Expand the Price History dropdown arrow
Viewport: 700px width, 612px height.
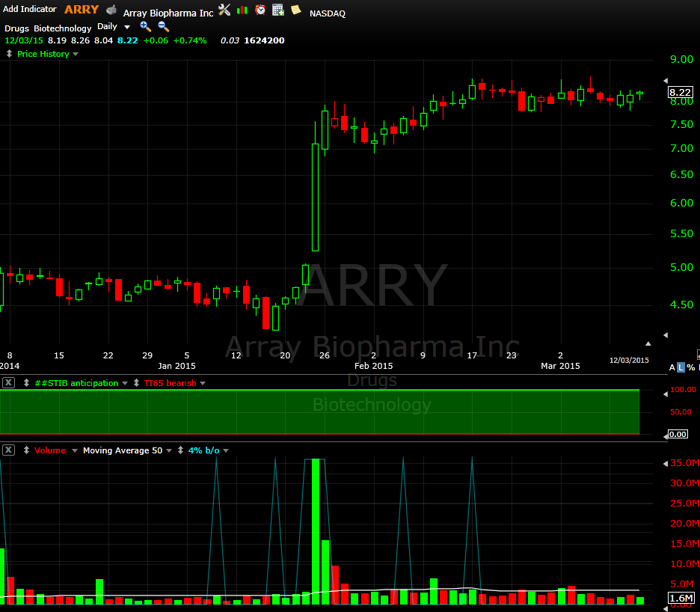pyautogui.click(x=76, y=54)
